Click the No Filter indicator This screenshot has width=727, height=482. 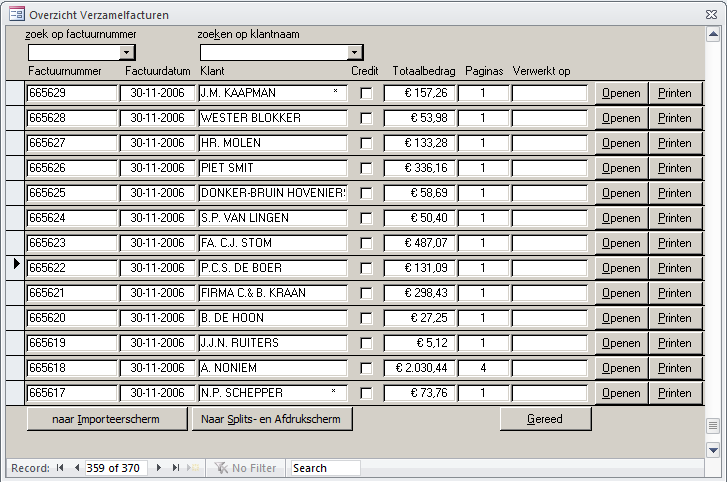[246, 468]
